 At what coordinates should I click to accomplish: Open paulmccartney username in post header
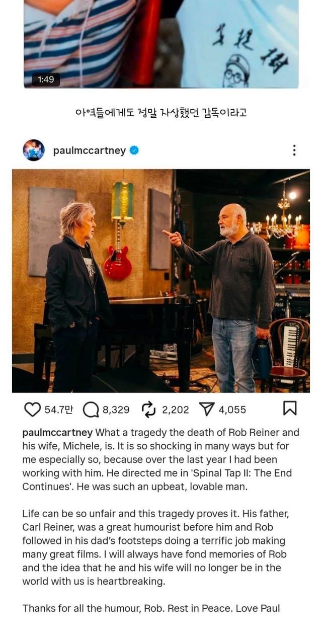tap(90, 150)
